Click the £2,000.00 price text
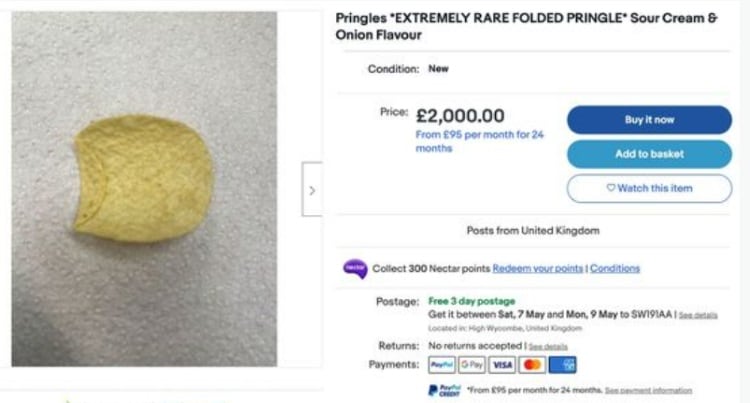The width and height of the screenshot is (750, 403). 460,116
